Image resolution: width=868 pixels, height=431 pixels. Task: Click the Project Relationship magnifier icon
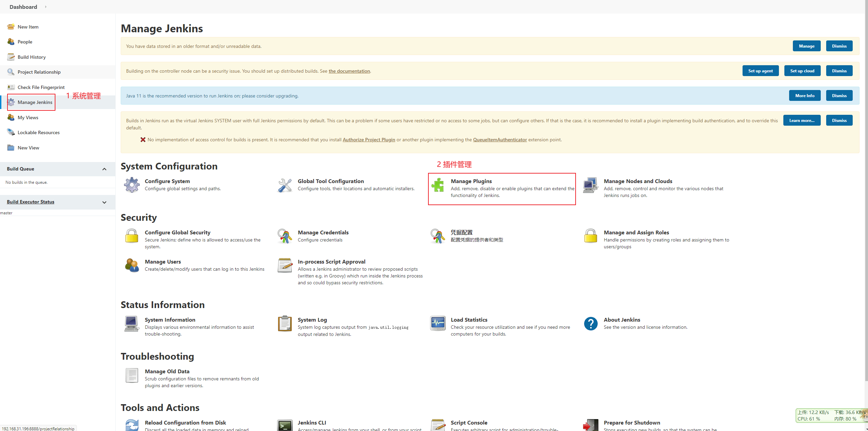11,72
